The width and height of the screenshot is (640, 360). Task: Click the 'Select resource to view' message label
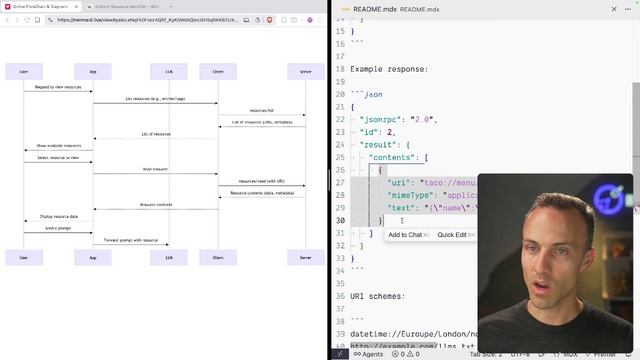pyautogui.click(x=58, y=158)
